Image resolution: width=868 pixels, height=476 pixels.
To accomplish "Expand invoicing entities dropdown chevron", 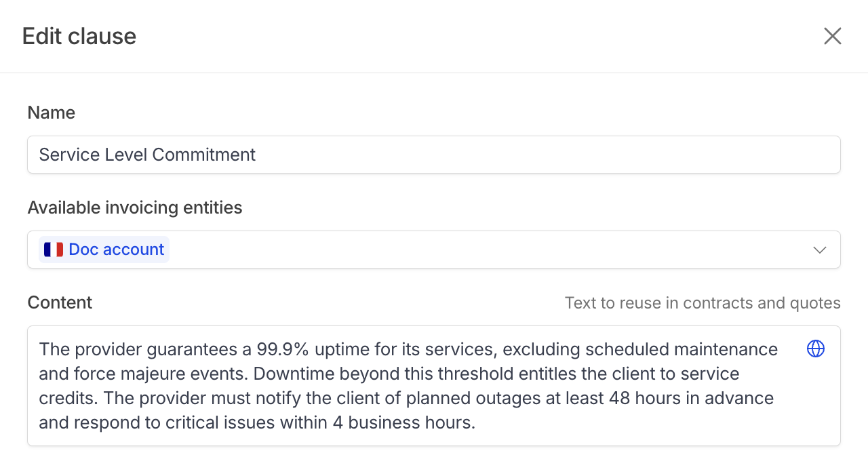I will point(820,250).
